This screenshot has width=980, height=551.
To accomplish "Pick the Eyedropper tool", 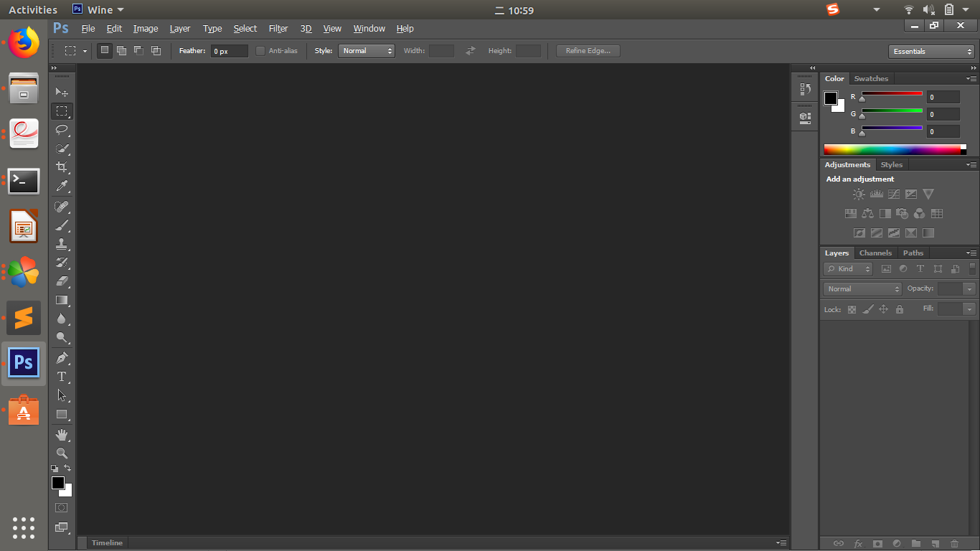I will click(62, 187).
